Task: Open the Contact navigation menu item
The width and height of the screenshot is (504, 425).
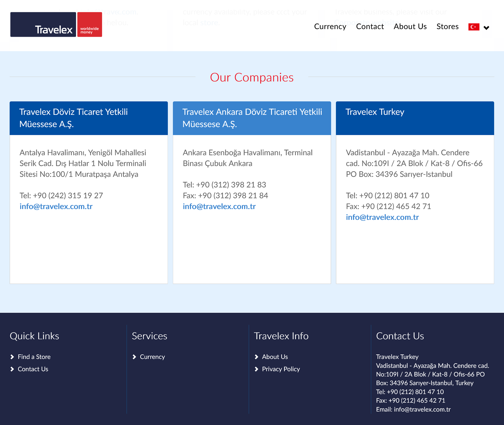Action: 370,26
